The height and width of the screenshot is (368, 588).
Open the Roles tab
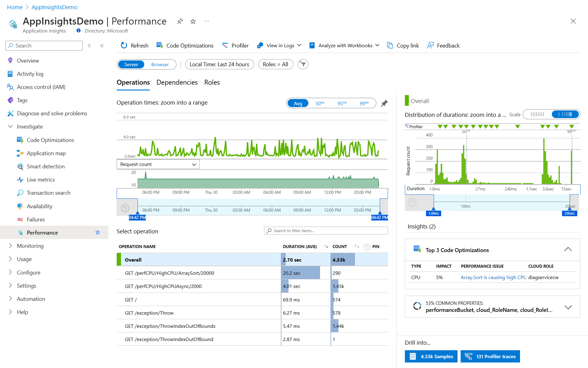pos(212,82)
